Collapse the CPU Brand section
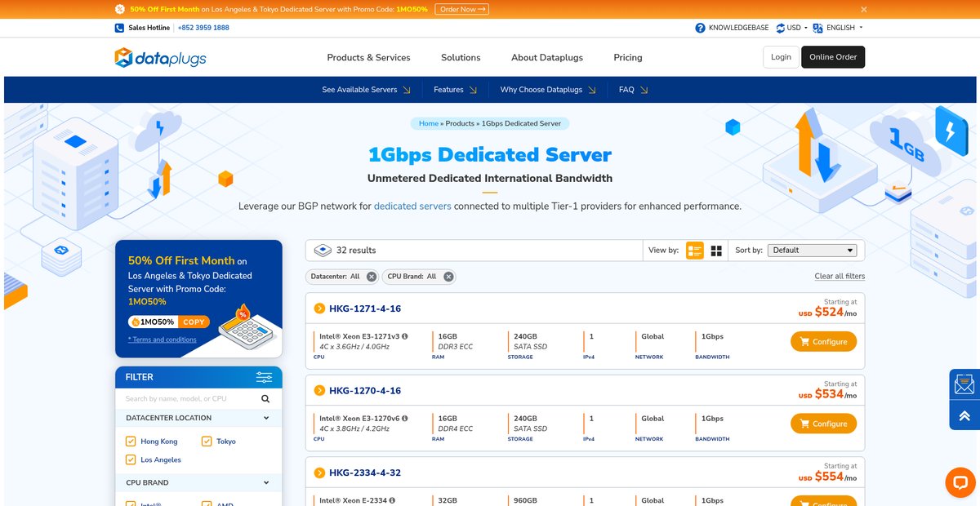The image size is (980, 506). [x=198, y=482]
